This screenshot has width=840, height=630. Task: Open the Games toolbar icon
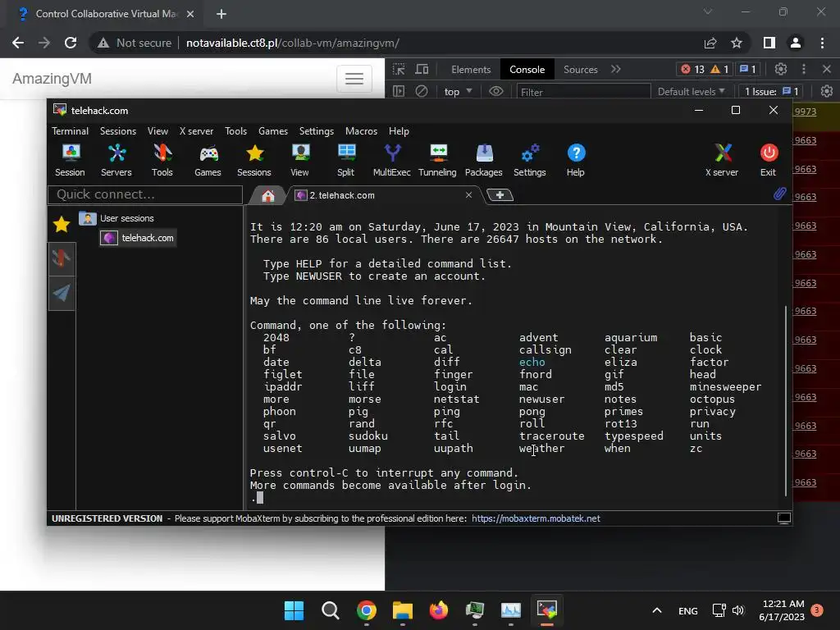(208, 160)
